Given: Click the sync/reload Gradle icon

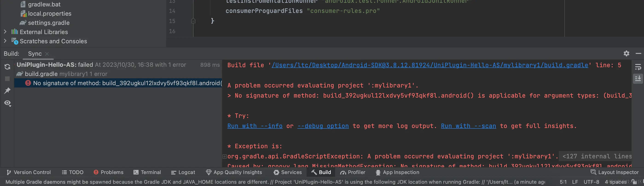Looking at the screenshot, I should tap(7, 67).
